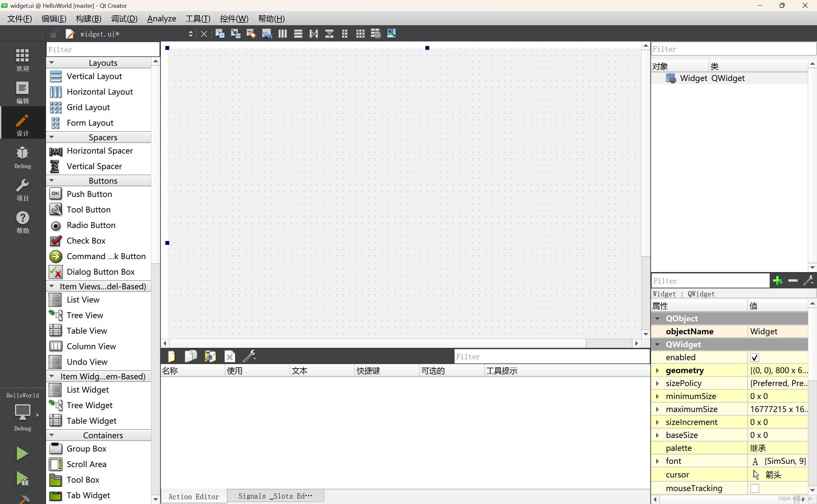
Task: Toggle mouseTracking checkbox in properties
Action: click(x=754, y=488)
